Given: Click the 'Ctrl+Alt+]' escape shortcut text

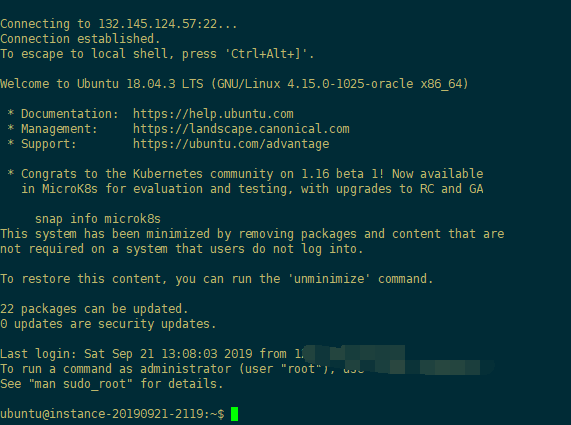Looking at the screenshot, I should coord(268,54).
